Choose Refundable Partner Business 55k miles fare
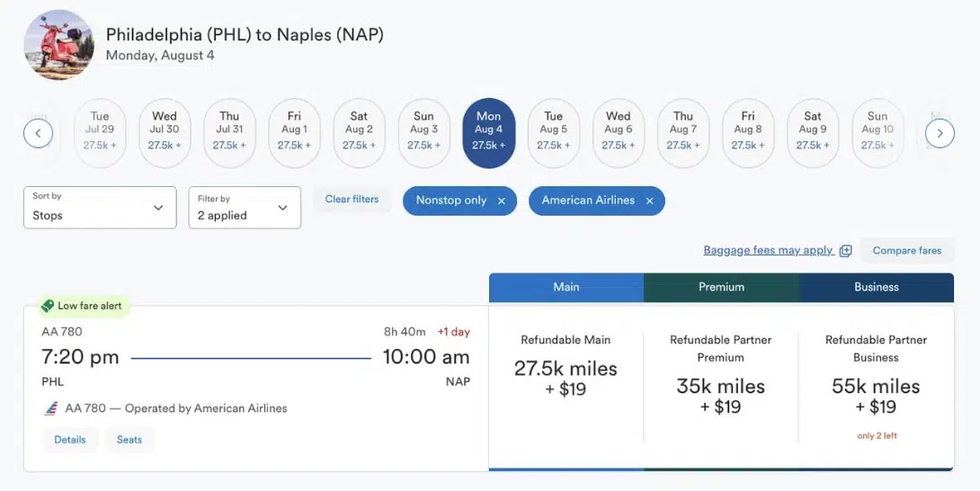This screenshot has height=491, width=980. point(876,387)
